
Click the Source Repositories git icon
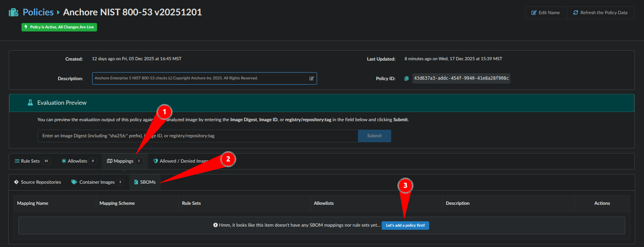[16, 182]
